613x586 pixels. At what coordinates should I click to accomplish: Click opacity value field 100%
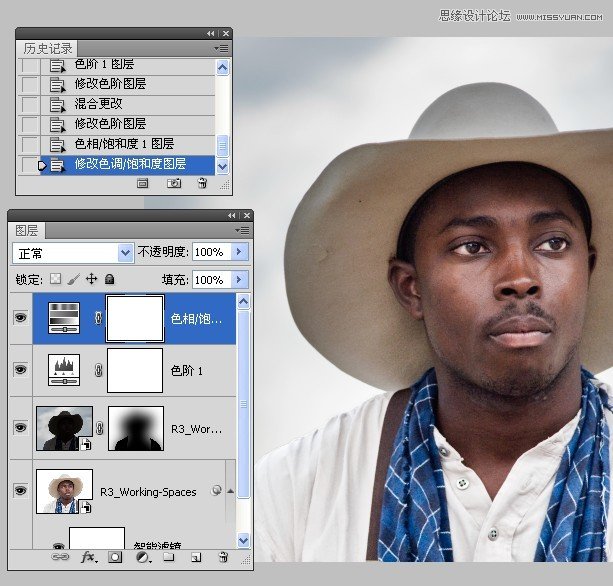(x=211, y=252)
